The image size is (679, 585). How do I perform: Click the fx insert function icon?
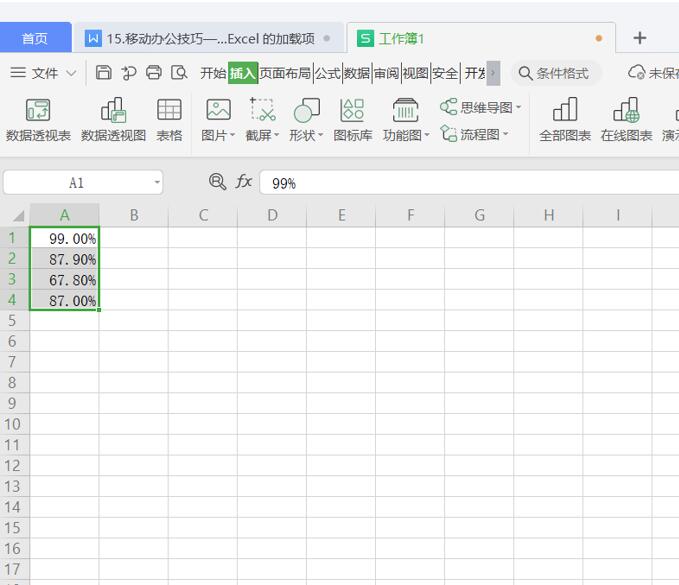(x=243, y=181)
